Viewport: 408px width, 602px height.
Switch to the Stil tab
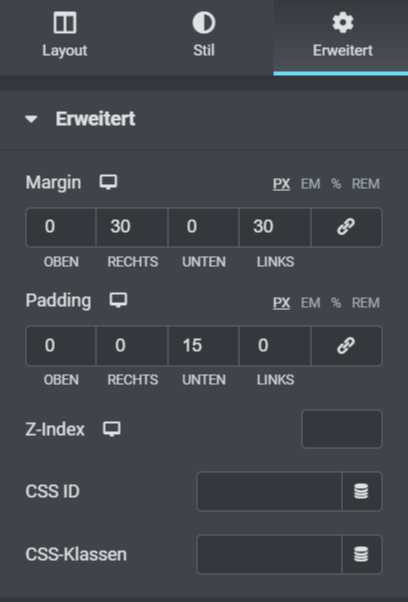[204, 37]
